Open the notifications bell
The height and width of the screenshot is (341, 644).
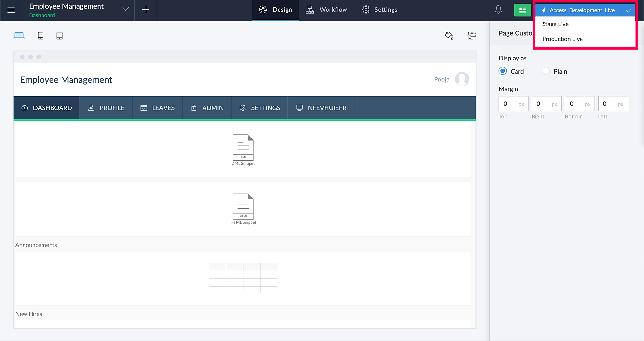498,10
